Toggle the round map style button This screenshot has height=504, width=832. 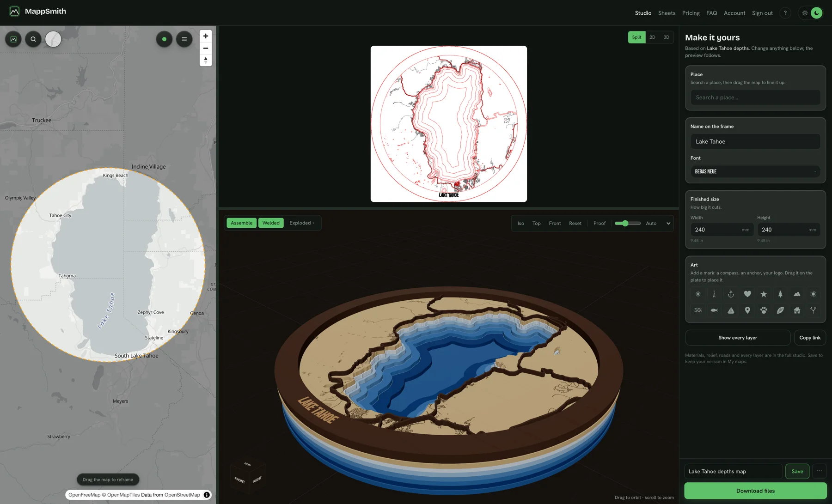point(53,39)
